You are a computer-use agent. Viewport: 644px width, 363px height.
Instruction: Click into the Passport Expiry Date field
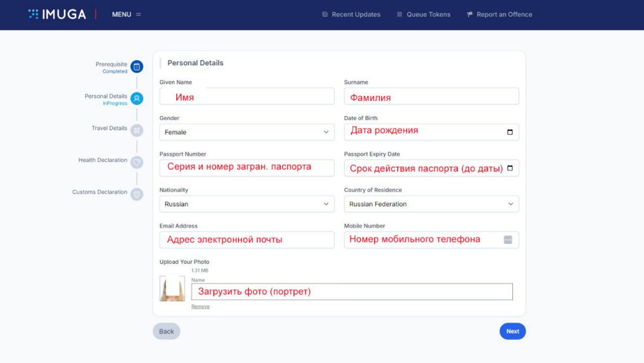coord(431,168)
